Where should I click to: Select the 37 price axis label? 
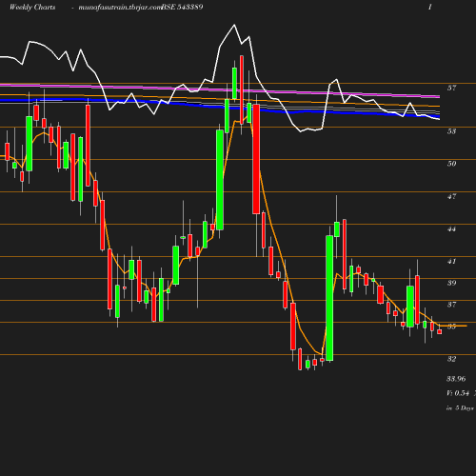coord(452,305)
